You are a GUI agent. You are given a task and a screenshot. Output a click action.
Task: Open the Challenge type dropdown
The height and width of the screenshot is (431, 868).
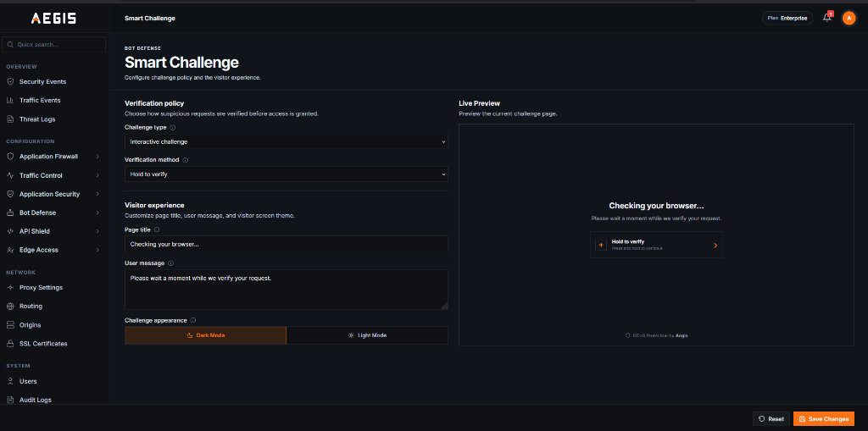(287, 141)
